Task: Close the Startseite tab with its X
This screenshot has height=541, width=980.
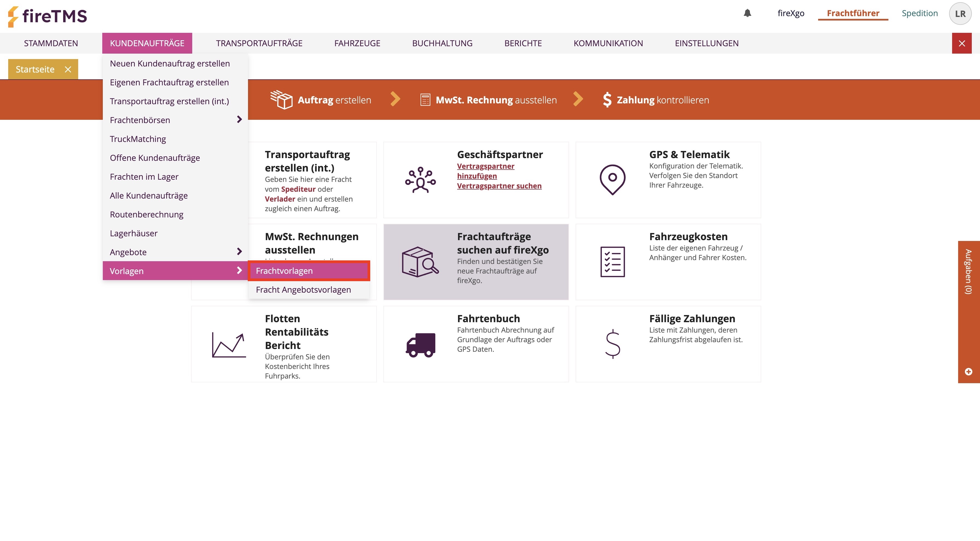Action: [x=68, y=69]
